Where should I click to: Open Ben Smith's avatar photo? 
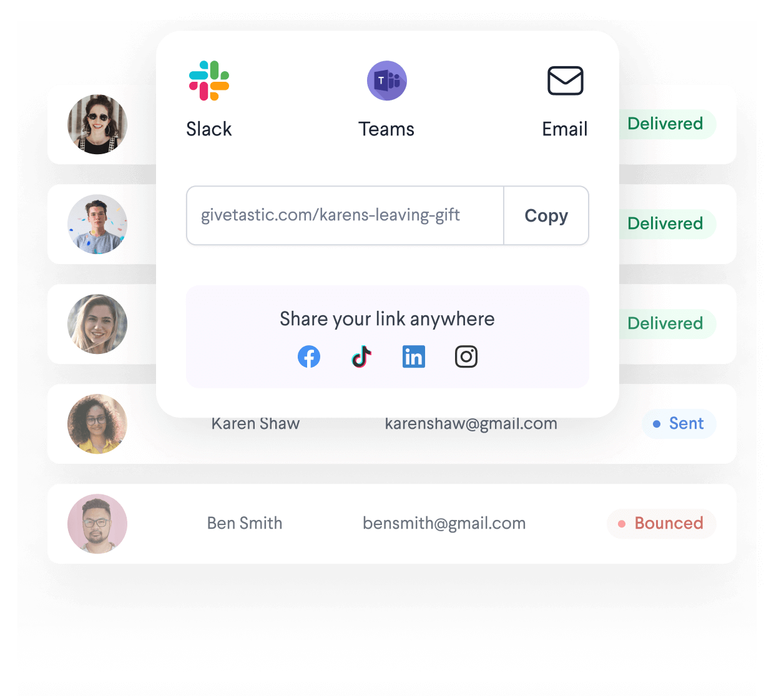pos(97,524)
